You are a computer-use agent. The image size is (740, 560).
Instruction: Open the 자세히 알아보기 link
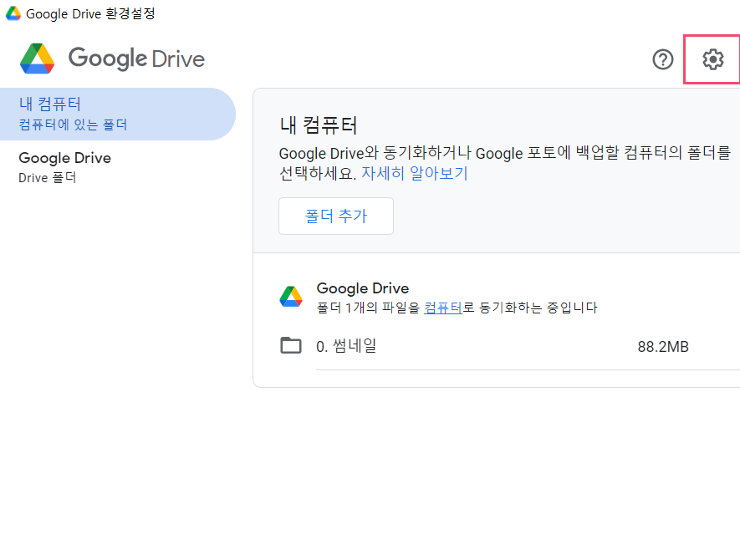tap(415, 173)
